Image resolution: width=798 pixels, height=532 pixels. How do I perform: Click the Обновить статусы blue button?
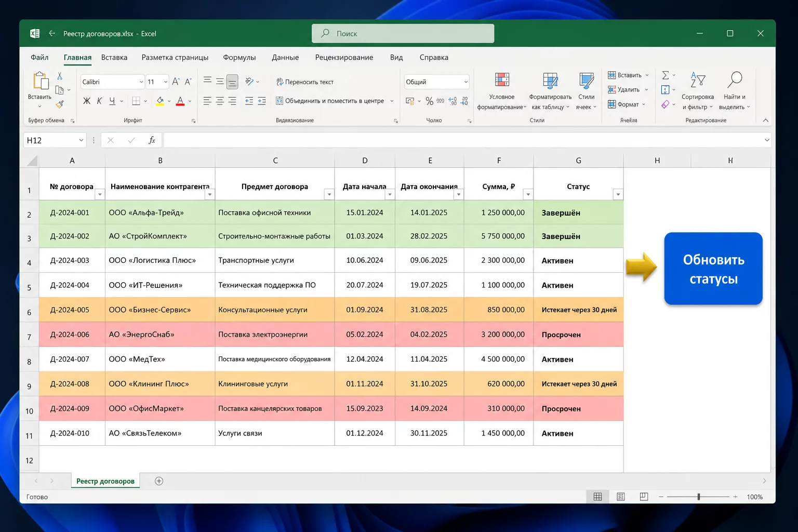click(713, 269)
